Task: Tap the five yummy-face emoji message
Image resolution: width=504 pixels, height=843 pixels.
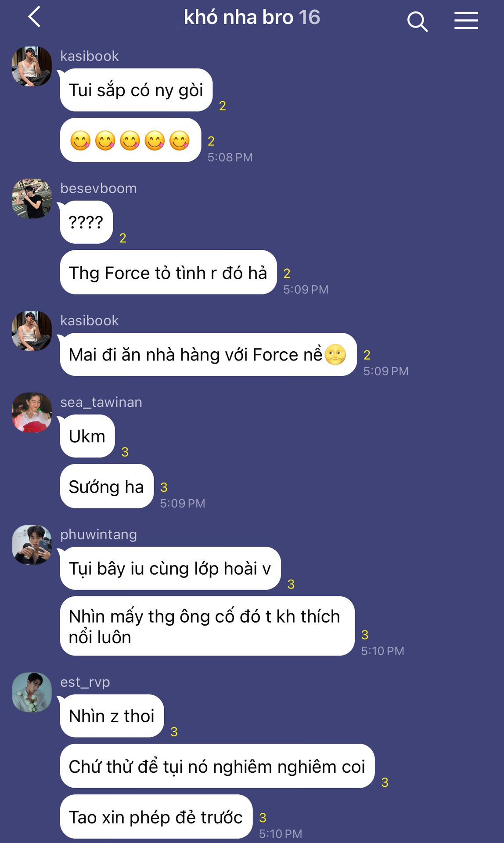Action: coord(130,140)
